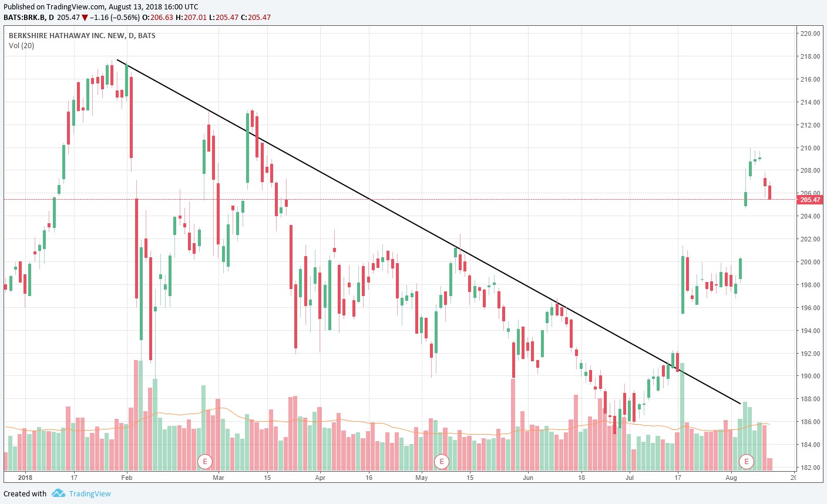
Task: Click the '2018' label on the date axis
Action: click(x=25, y=478)
